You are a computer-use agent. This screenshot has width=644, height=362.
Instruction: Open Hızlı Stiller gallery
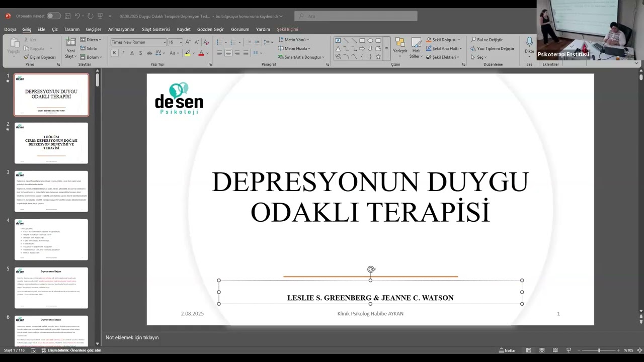tap(416, 48)
